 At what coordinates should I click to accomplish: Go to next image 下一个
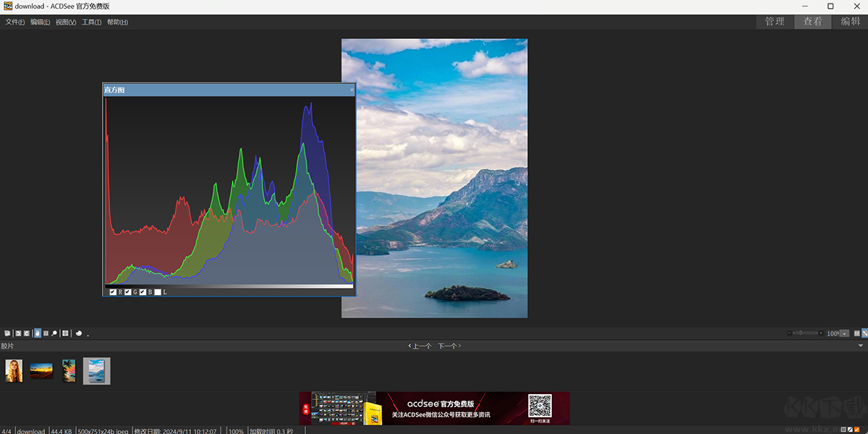click(x=448, y=346)
